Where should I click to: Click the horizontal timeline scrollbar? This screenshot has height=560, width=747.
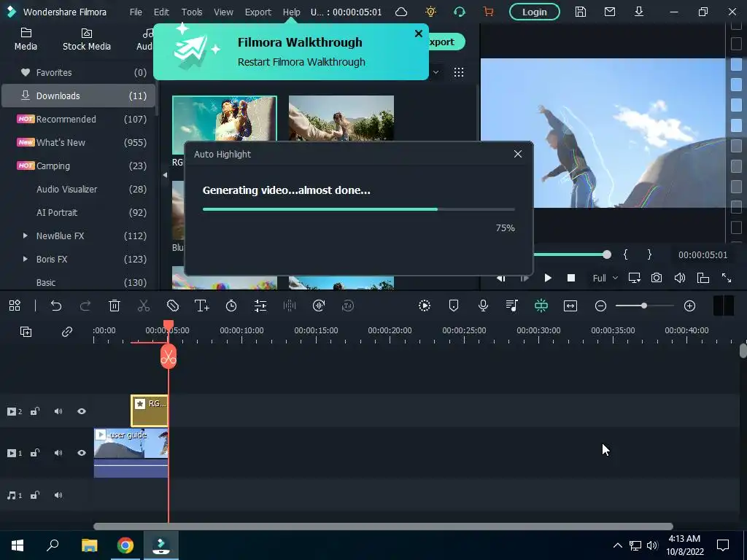[383, 526]
